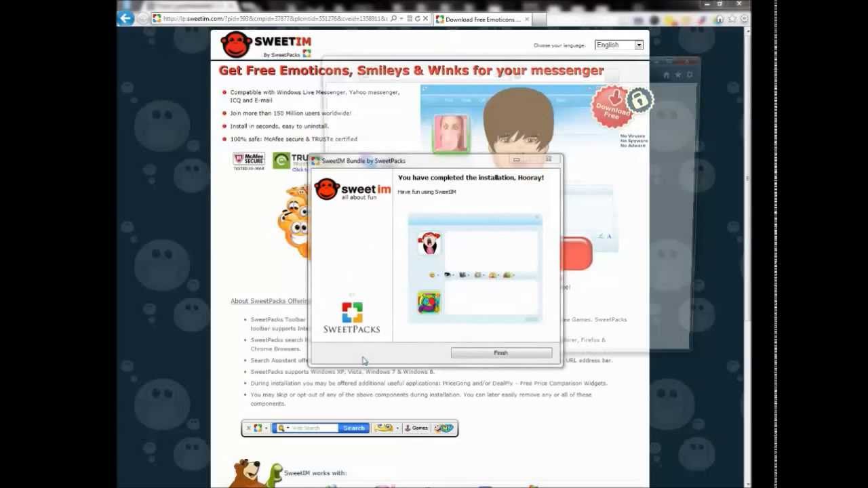Click the Finish button in the installer

tap(501, 353)
